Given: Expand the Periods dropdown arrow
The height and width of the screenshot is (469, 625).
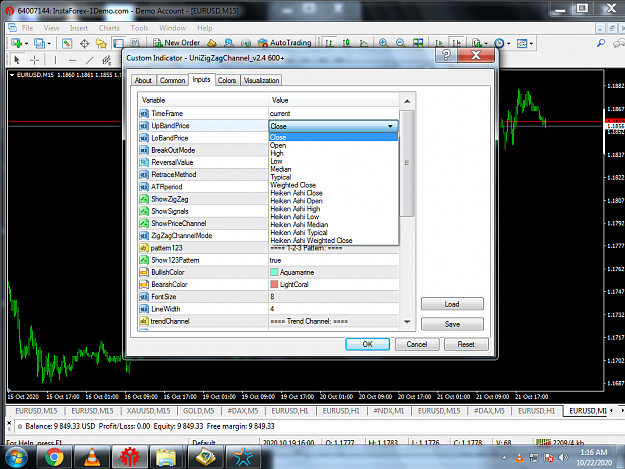Looking at the screenshot, I should click(x=509, y=43).
